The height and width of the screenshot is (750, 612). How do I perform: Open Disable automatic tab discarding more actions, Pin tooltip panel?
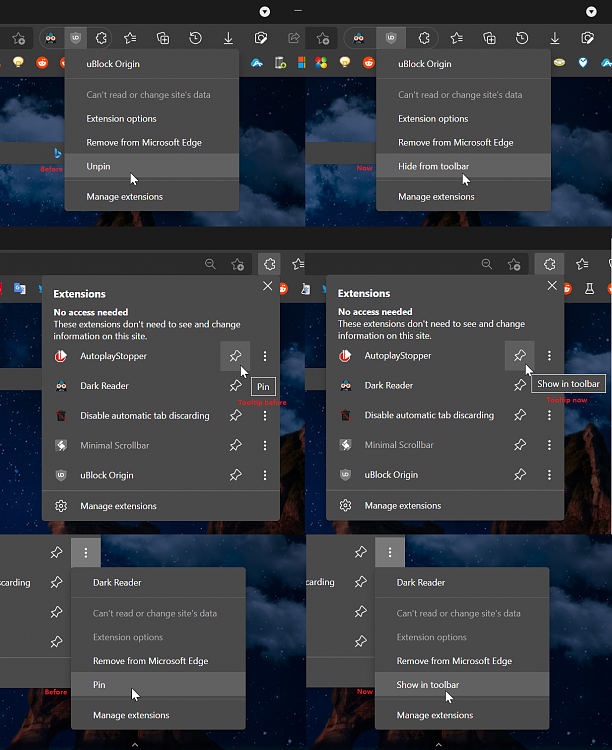(265, 415)
